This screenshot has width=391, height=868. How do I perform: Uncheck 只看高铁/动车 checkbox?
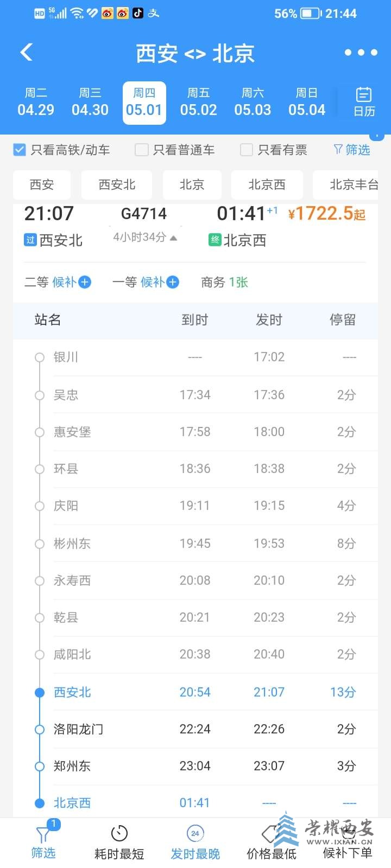click(20, 150)
